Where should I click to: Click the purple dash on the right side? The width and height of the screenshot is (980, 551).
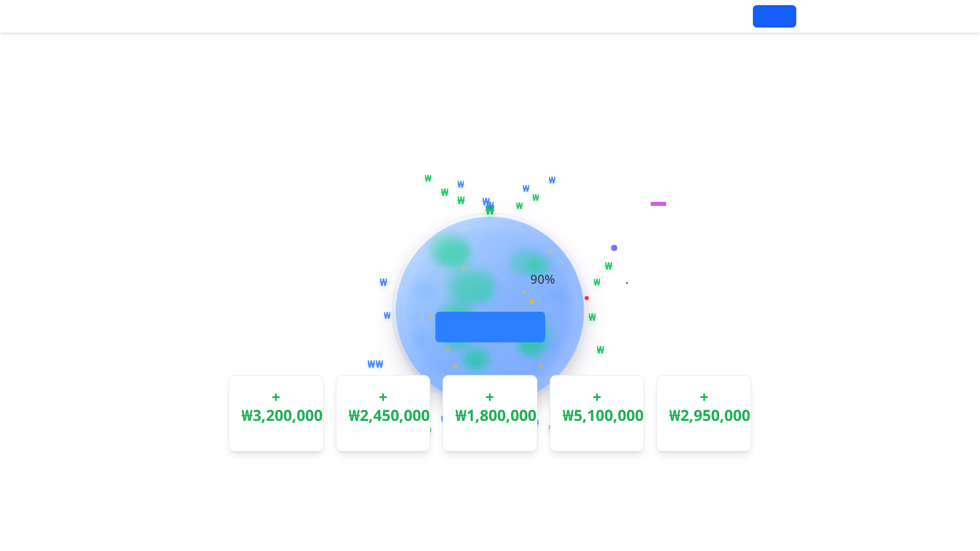click(x=658, y=204)
